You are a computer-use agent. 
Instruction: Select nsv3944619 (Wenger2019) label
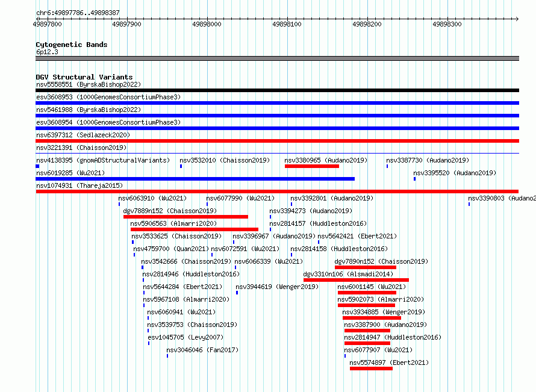[277, 287]
